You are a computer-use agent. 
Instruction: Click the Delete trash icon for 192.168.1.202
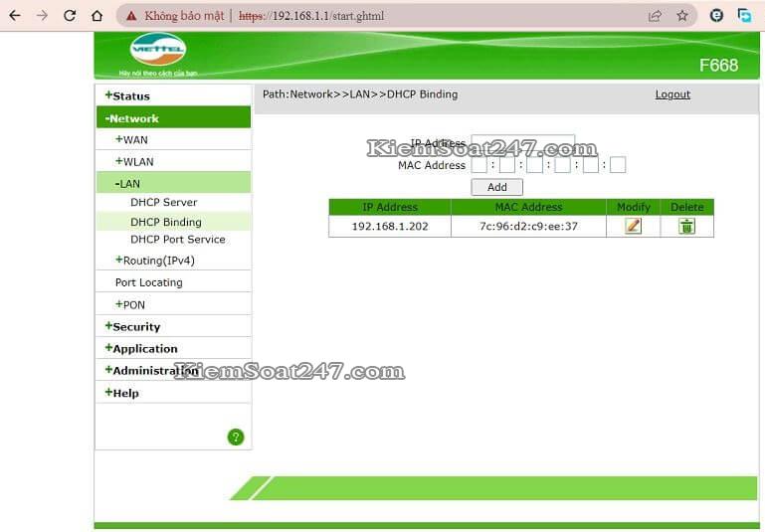pos(686,226)
